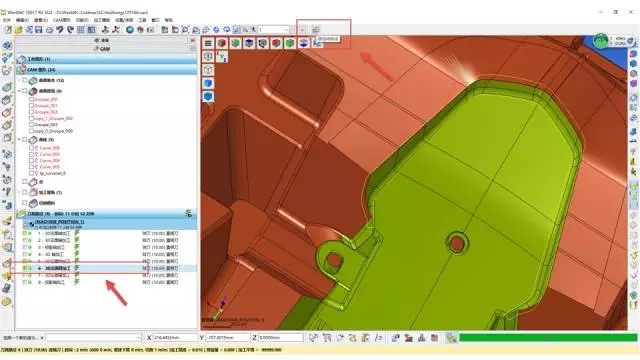The width and height of the screenshot is (640, 360).
Task: Toggle the grid display toolbar icon
Action: [x=81, y=30]
